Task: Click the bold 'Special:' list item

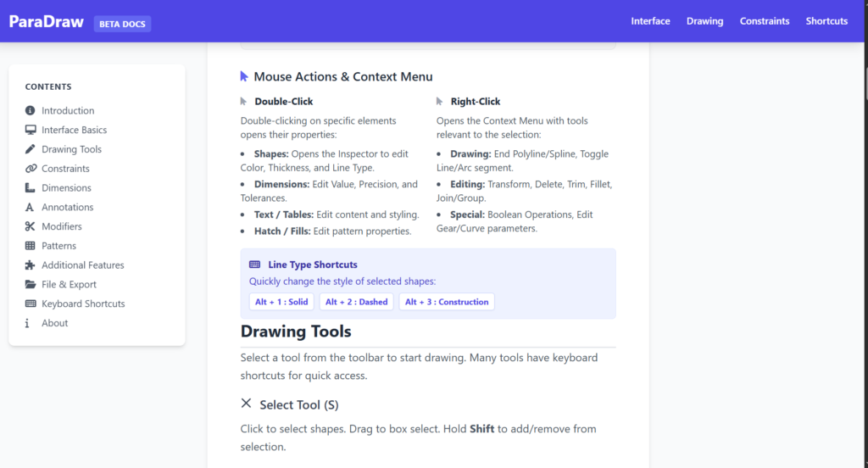Action: pos(467,214)
